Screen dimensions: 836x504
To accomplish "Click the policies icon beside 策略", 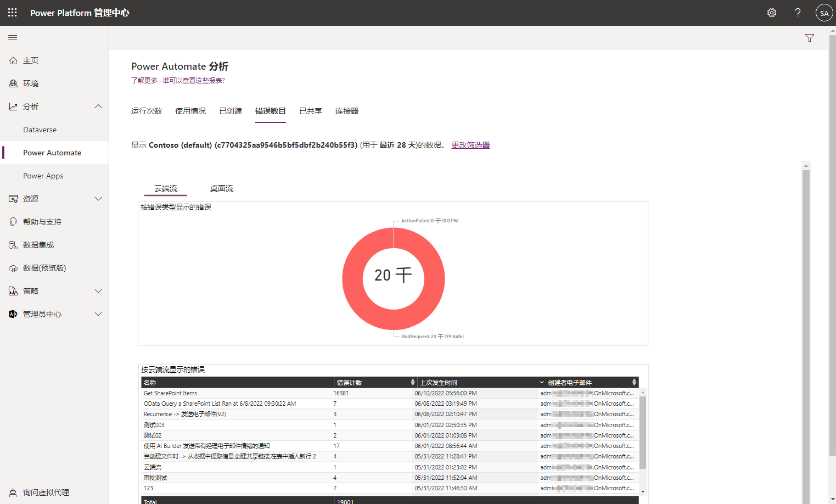I will tap(13, 291).
